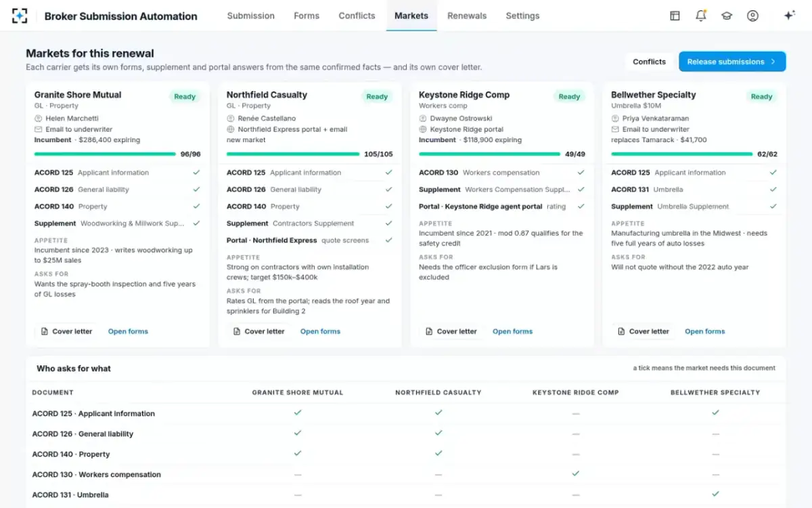The image size is (812, 508).
Task: Open the graduation cap learning icon
Action: [727, 16]
